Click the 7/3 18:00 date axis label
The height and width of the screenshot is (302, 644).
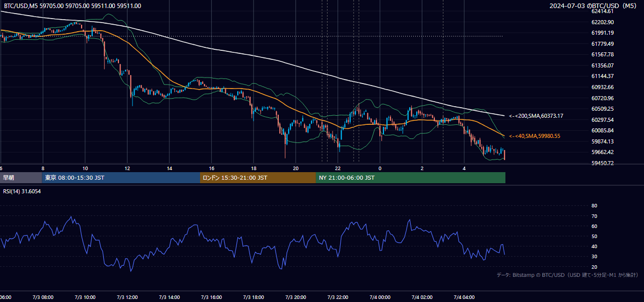pos(253,297)
